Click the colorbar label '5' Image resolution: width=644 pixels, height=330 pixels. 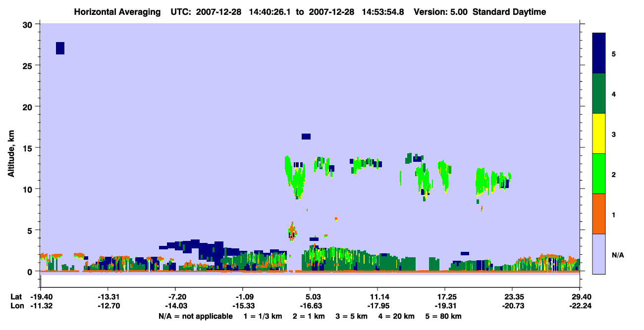[614, 53]
